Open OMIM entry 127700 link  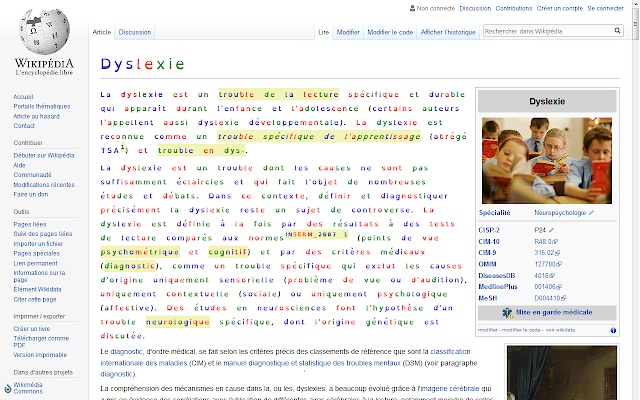545,264
